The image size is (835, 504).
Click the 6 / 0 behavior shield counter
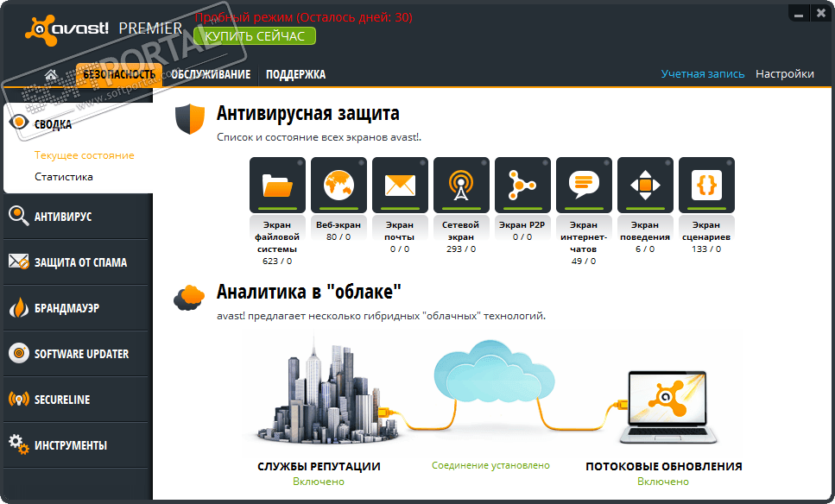pos(645,249)
